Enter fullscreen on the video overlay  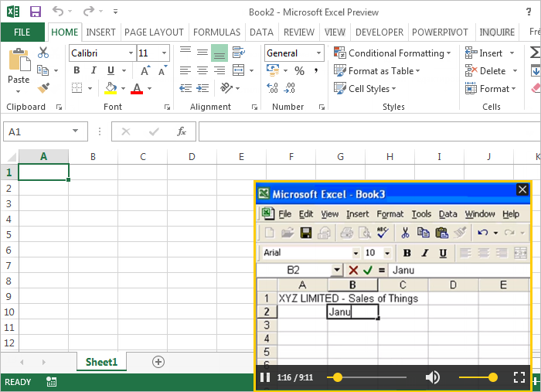[519, 377]
